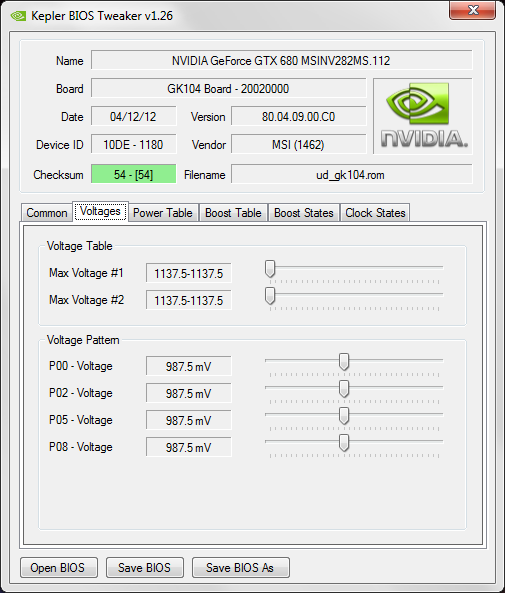Click the Version label
505x593 pixels.
[208, 117]
